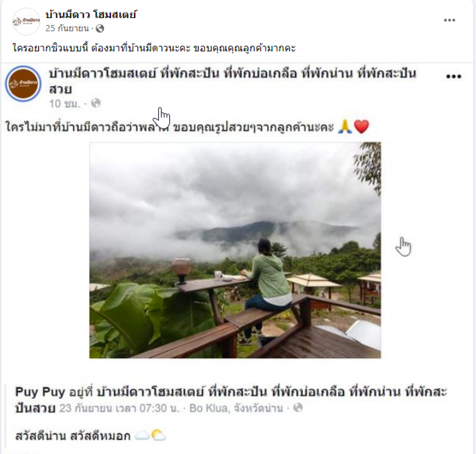Open the misty mountain view photo
This screenshot has width=476, height=454.
[x=235, y=250]
